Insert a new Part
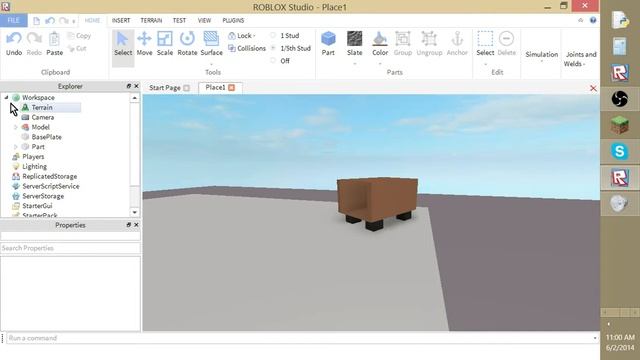This screenshot has width=640, height=360. [x=328, y=44]
